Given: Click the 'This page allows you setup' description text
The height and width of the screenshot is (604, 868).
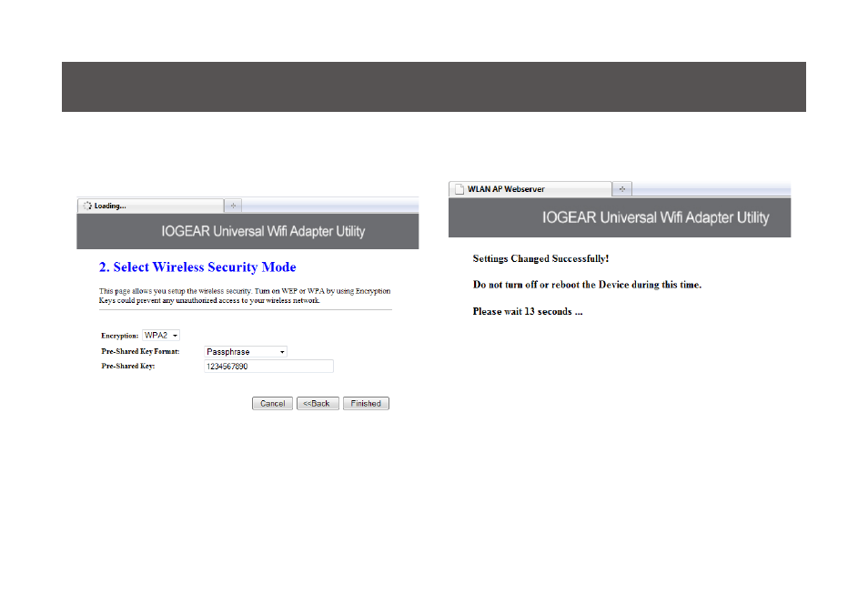Looking at the screenshot, I should pyautogui.click(x=245, y=296).
